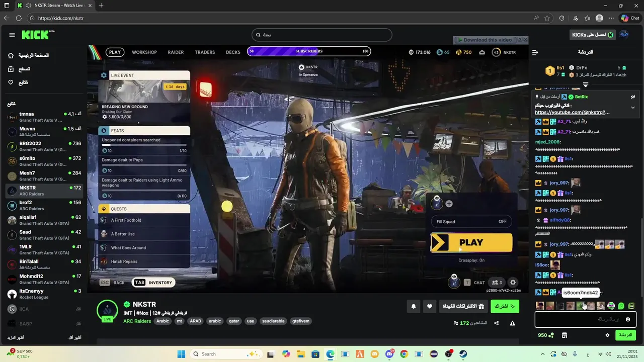Screen dimensions: 644x362
Task: Click the 950 KICKs balance
Action: pos(545,335)
